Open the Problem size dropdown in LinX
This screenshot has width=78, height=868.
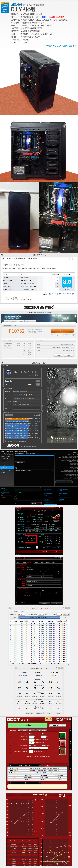22,614
